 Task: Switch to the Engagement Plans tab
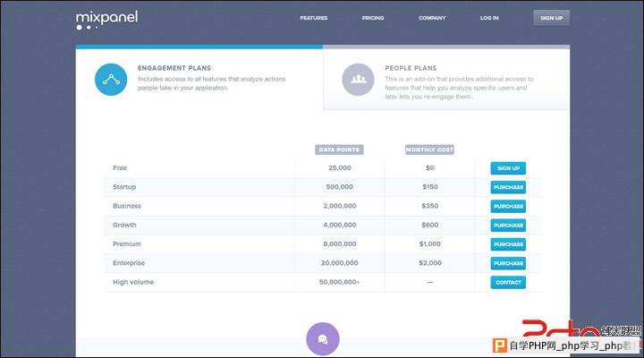pyautogui.click(x=199, y=77)
